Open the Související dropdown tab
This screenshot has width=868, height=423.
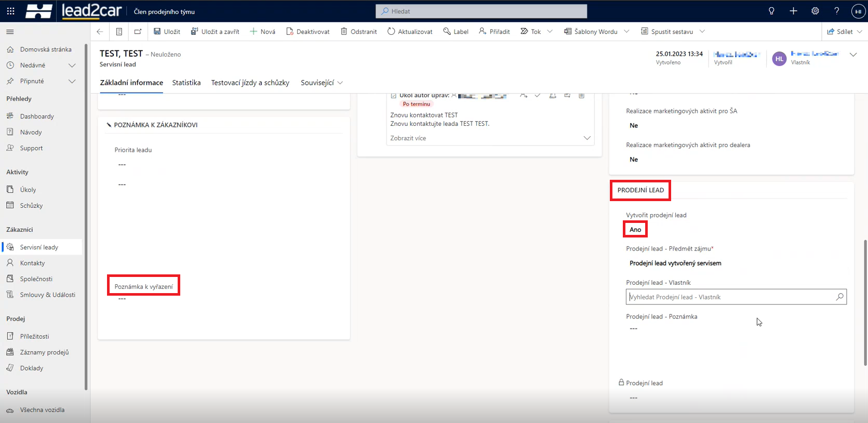(x=322, y=83)
